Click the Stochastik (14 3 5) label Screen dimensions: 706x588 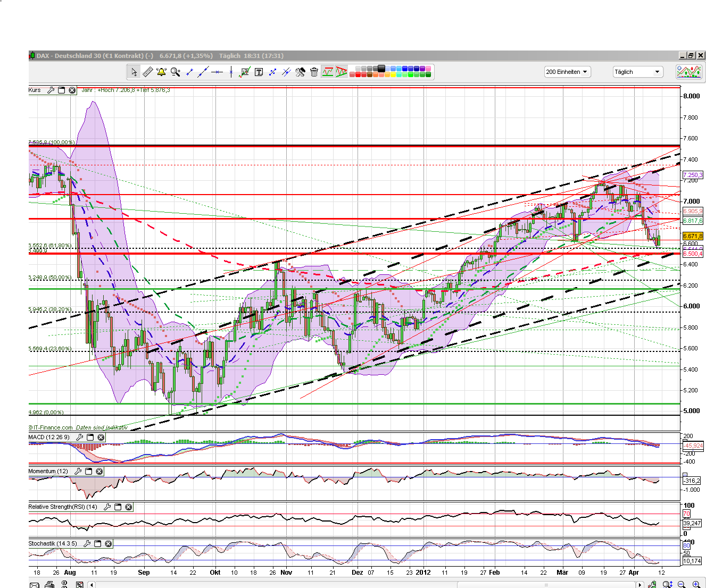pos(53,544)
